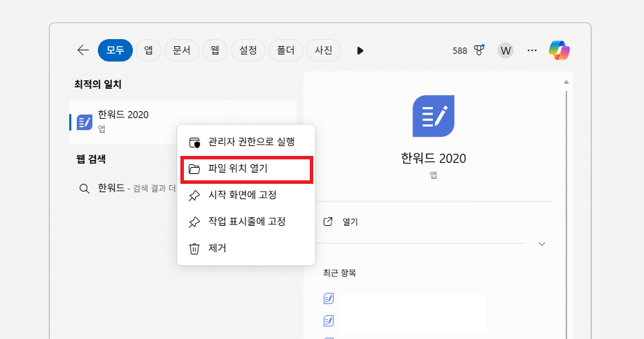
Task: Go back with the left arrow
Action: point(83,50)
